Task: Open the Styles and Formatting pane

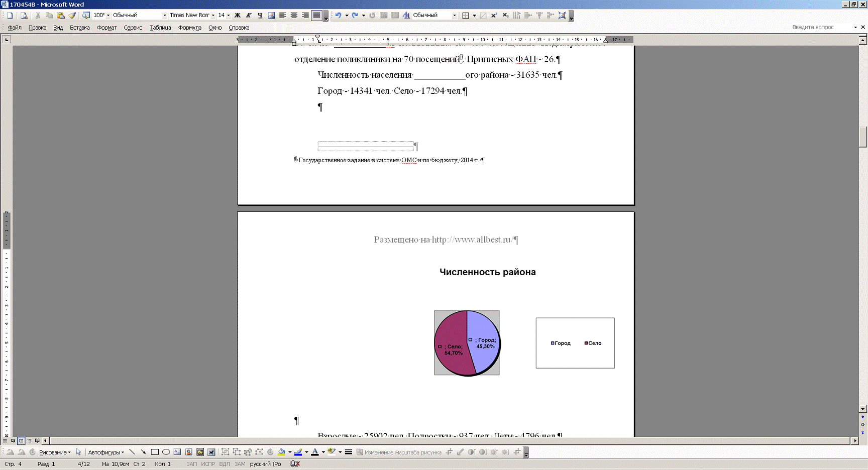Action: coord(406,16)
